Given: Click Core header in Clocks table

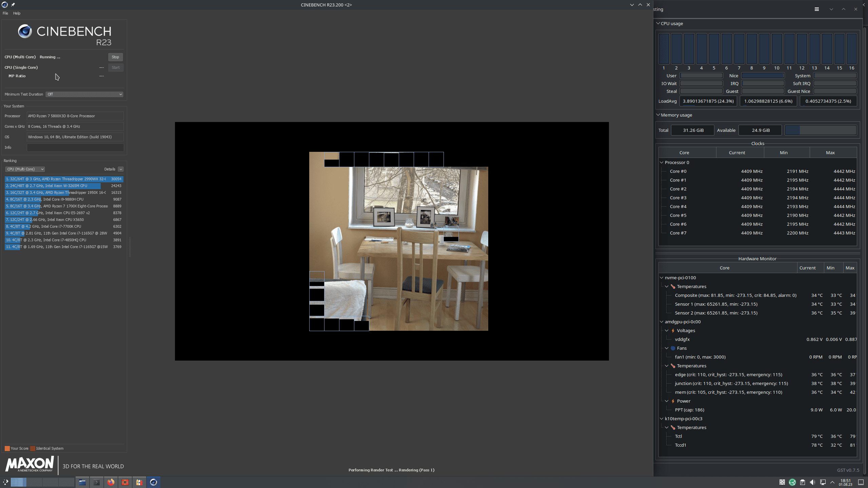Looking at the screenshot, I should 687,152.
